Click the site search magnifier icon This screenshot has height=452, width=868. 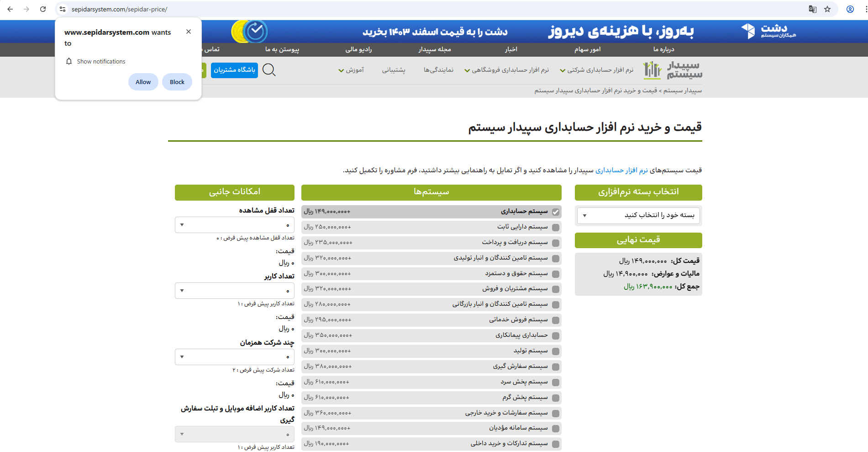point(269,70)
